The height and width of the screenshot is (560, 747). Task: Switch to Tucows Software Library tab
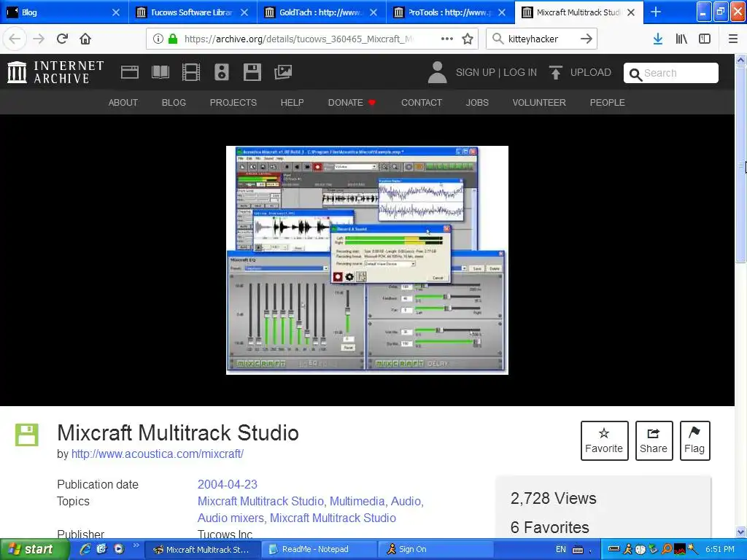tap(192, 12)
